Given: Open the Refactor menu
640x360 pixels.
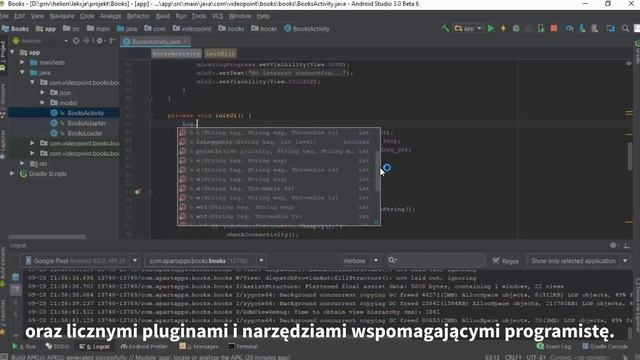Looking at the screenshot, I should [138, 16].
